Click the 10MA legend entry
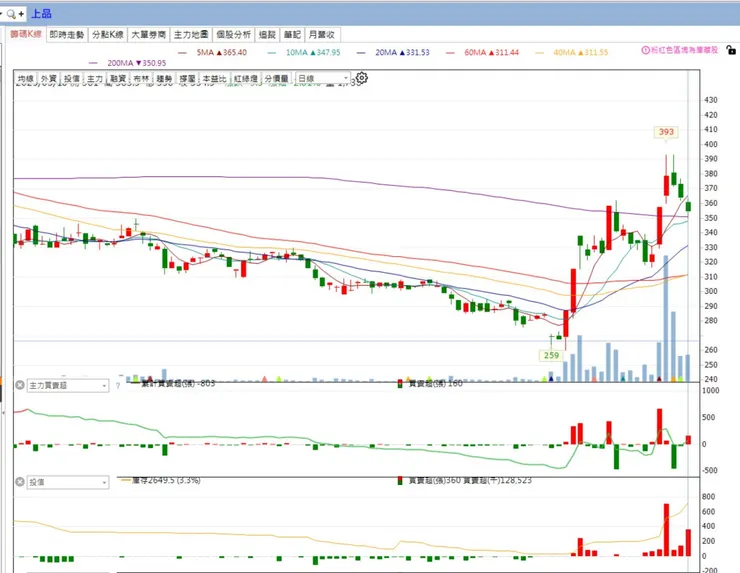This screenshot has height=573, width=740. 304,52
